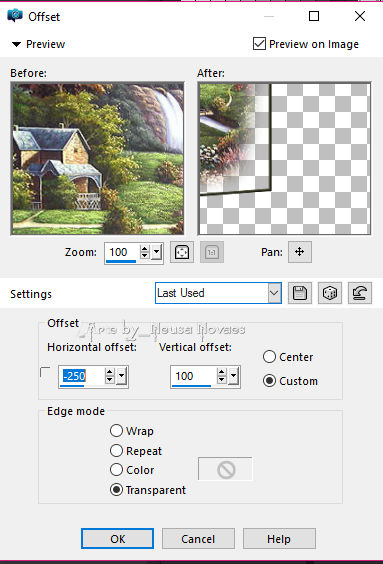Screen dimensions: 383x564
Task: Increase Vertical offset with up spinner
Action: tap(222, 372)
